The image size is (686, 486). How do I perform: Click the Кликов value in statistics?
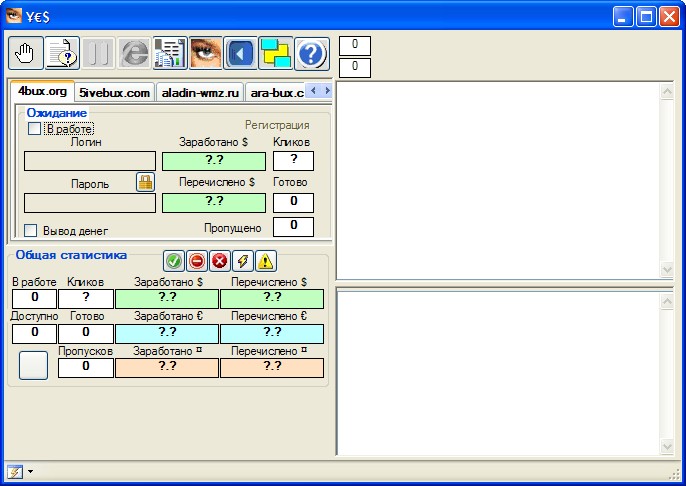click(86, 299)
